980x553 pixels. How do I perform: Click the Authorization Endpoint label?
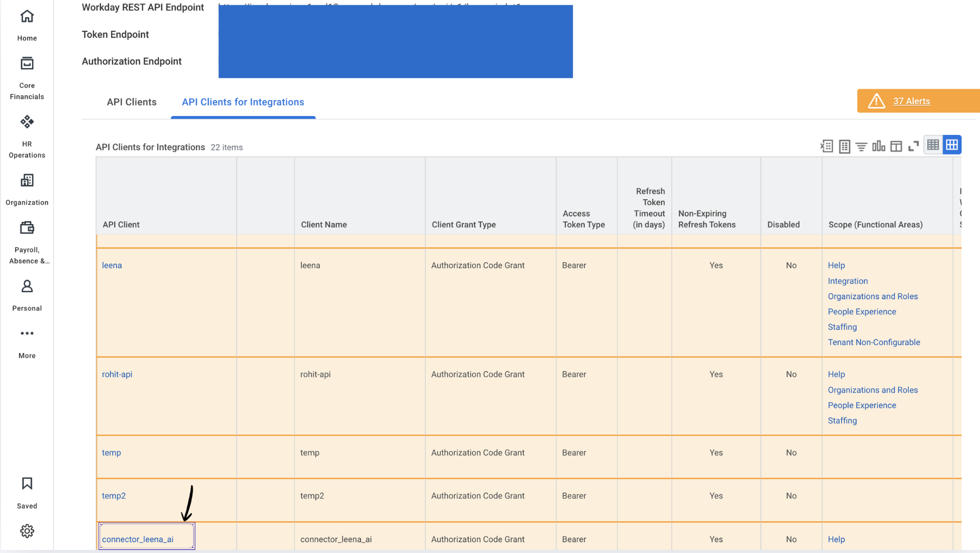[x=132, y=61]
